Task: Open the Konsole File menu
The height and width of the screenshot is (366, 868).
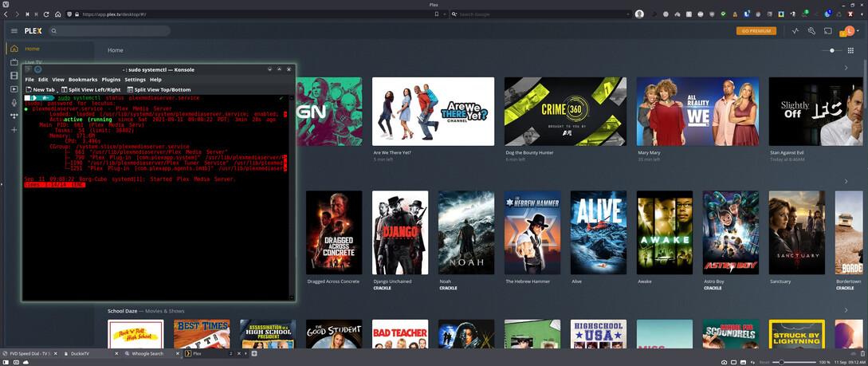Action: pyautogui.click(x=29, y=80)
